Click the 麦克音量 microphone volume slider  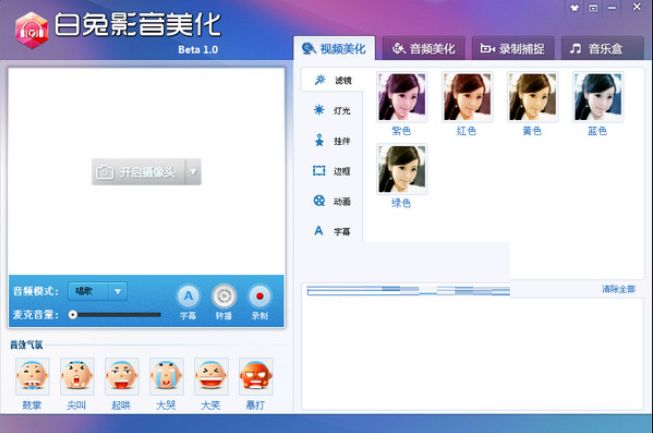click(x=115, y=314)
